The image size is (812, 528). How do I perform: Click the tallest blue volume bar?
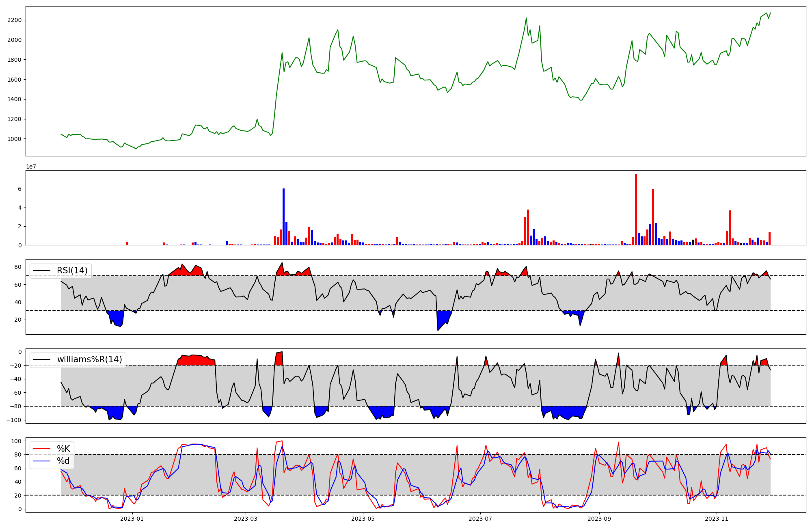tap(283, 216)
